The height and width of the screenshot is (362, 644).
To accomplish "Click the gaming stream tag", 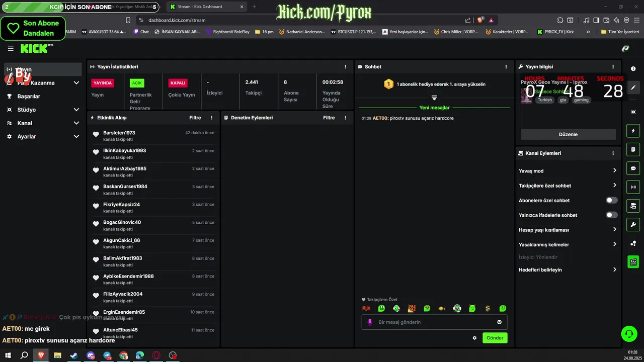I will pos(581,100).
